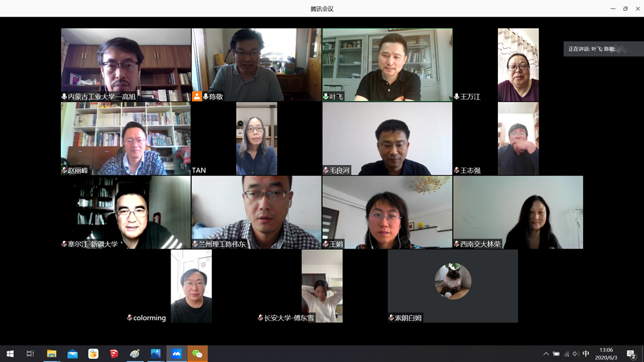Open notification center with 2 alerts
Image resolution: width=644 pixels, height=362 pixels.
(x=631, y=354)
